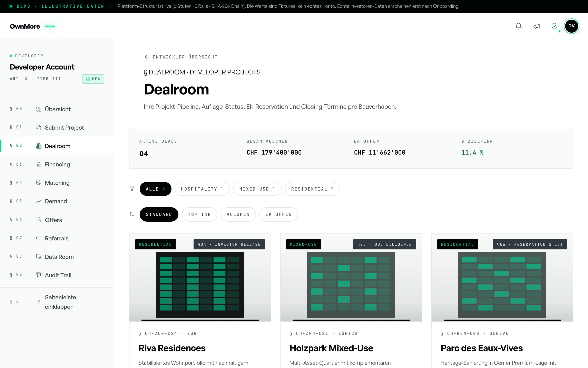Filter by Residential 2 chip

(312, 189)
